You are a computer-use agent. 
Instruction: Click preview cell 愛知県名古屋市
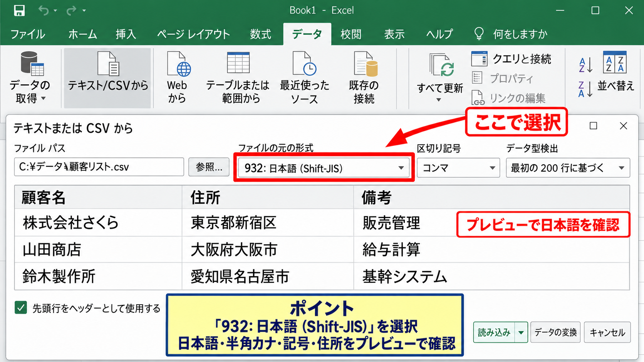[268, 276]
